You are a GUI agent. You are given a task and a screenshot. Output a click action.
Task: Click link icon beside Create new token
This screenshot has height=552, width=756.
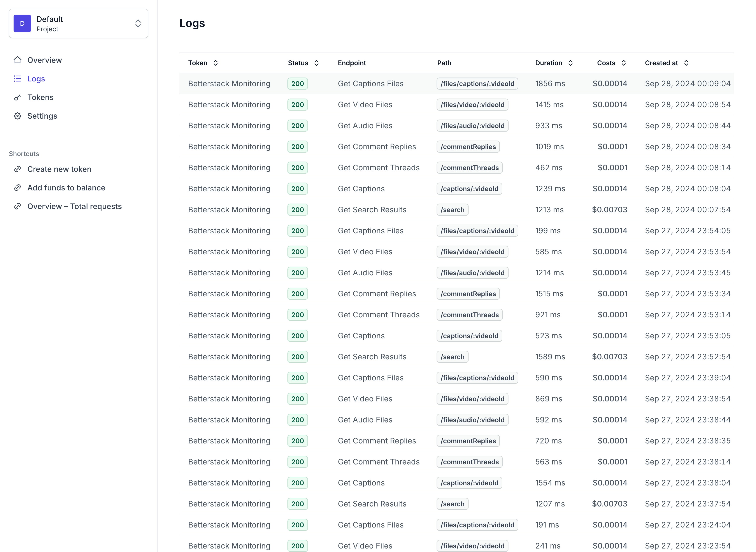(x=18, y=169)
